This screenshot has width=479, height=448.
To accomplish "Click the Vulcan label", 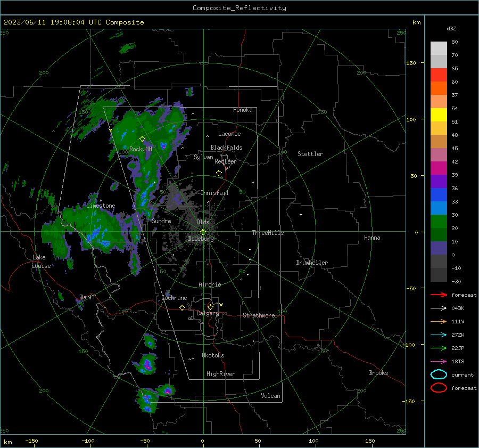I will pyautogui.click(x=270, y=396).
